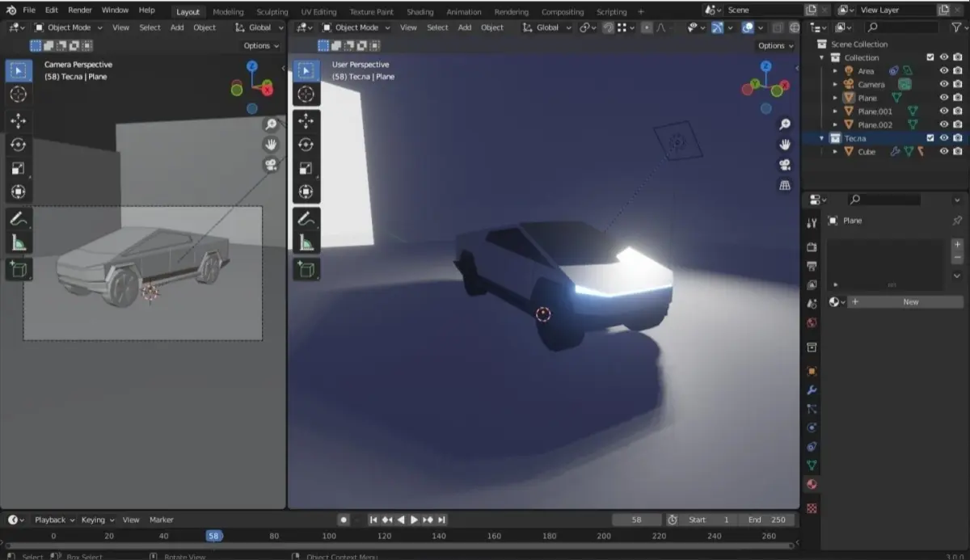970x560 pixels.
Task: Open the Render menu
Action: pos(80,11)
